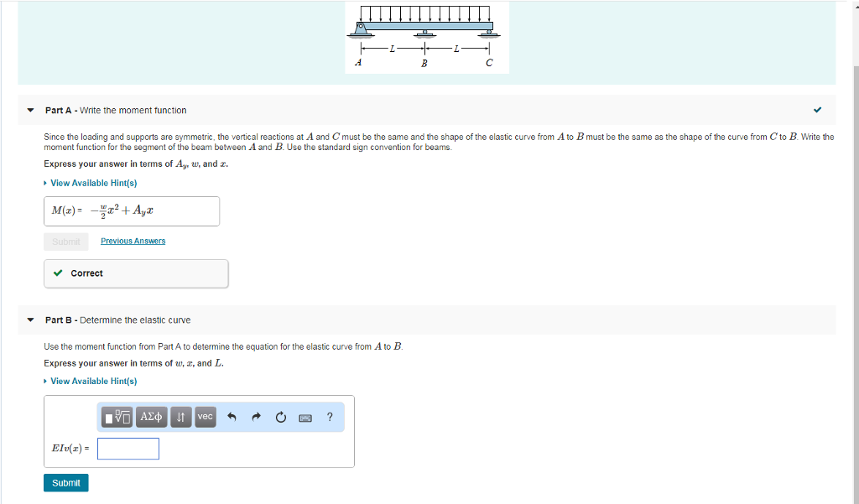Click the green checkmark on Part A header
This screenshot has height=504, width=859.
[x=816, y=109]
